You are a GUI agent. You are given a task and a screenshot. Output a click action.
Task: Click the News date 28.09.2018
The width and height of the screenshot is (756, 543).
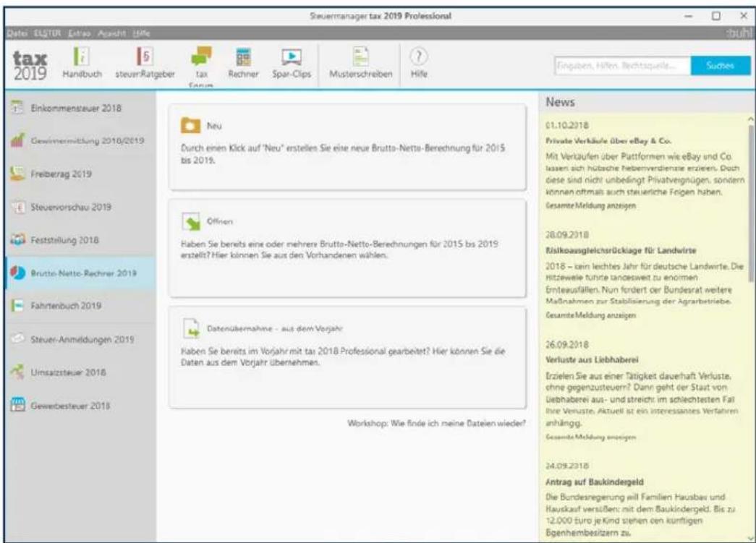click(x=567, y=235)
